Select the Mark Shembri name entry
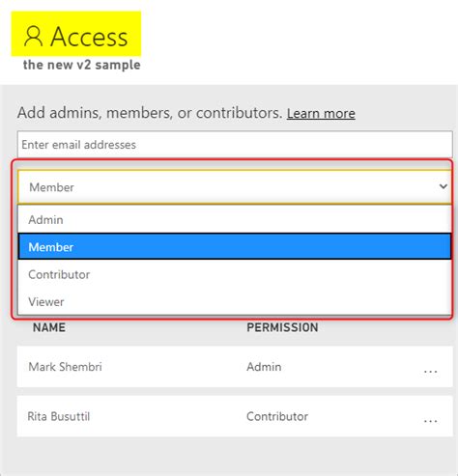 pyautogui.click(x=65, y=367)
